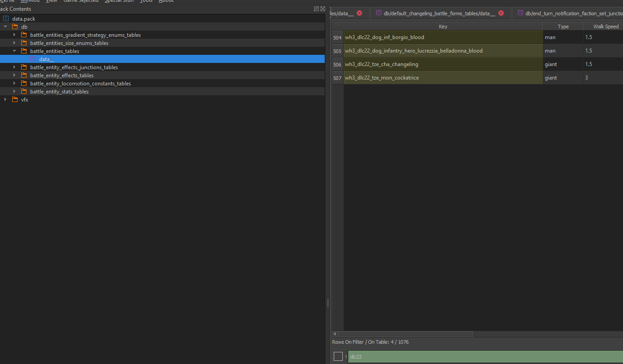Select row number 505 header
Screen dimensions: 623x364
tap(337, 51)
